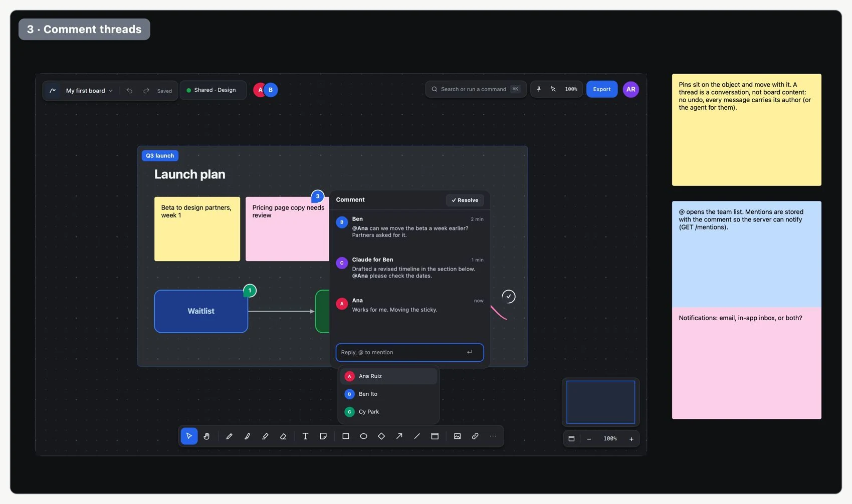Image resolution: width=852 pixels, height=504 pixels.
Task: Focus the Search or run a command field
Action: [x=476, y=89]
